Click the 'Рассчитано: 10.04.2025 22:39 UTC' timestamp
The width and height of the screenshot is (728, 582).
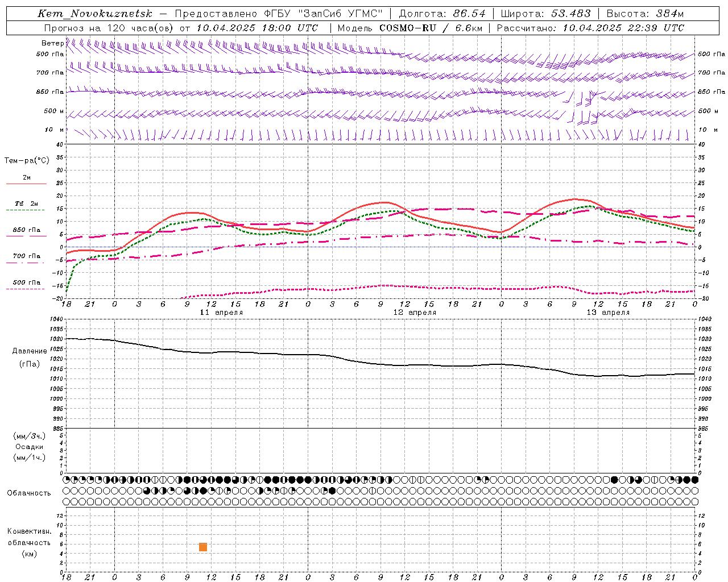tap(590, 28)
